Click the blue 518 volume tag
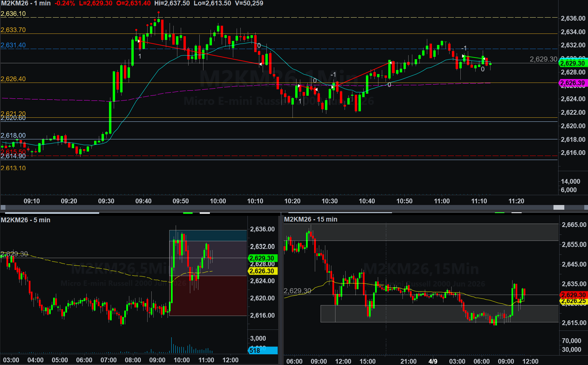588x365 pixels. tap(262, 350)
